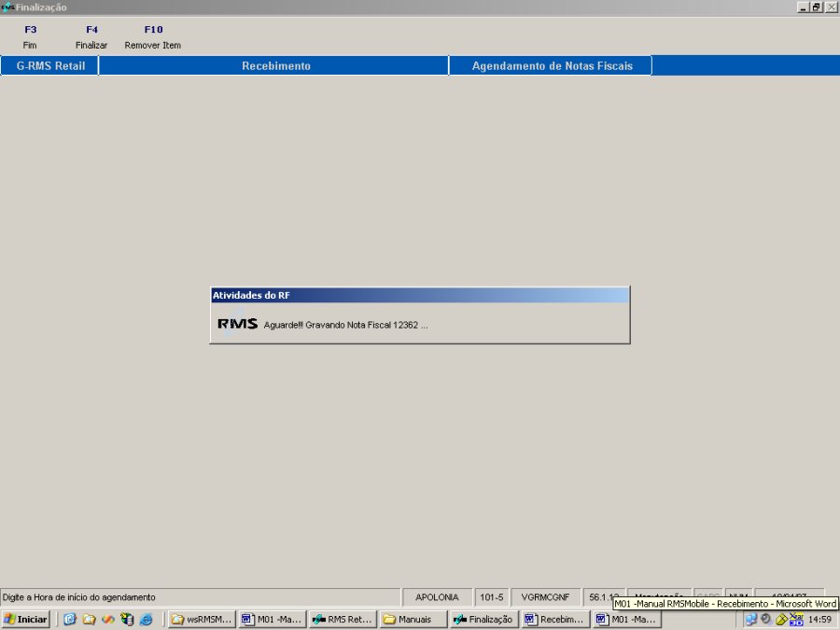Click the network tray icon
This screenshot has width=840, height=630.
coord(751,620)
